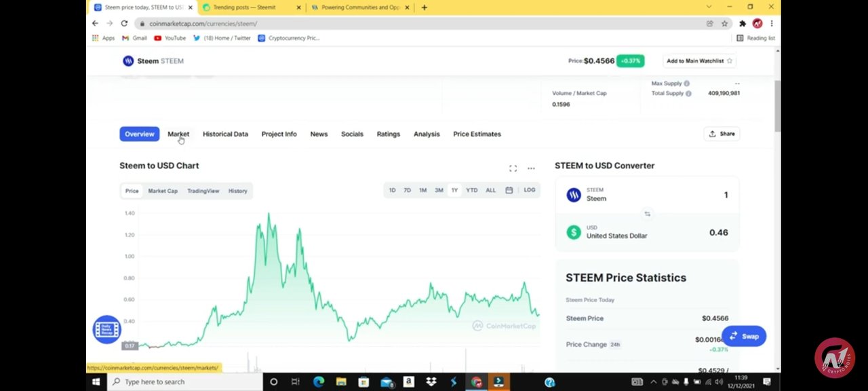Reload the CoinMarketCap page
Viewport: 868px width, 391px height.
pyautogui.click(x=124, y=23)
